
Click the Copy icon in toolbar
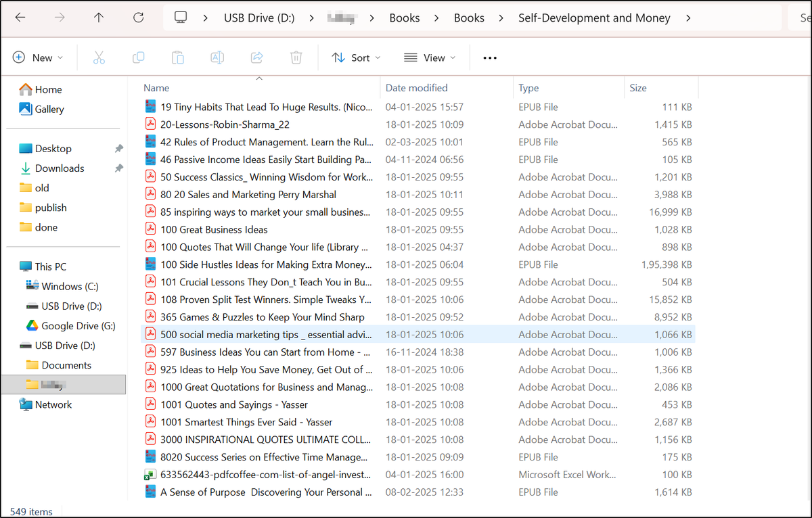coord(139,58)
